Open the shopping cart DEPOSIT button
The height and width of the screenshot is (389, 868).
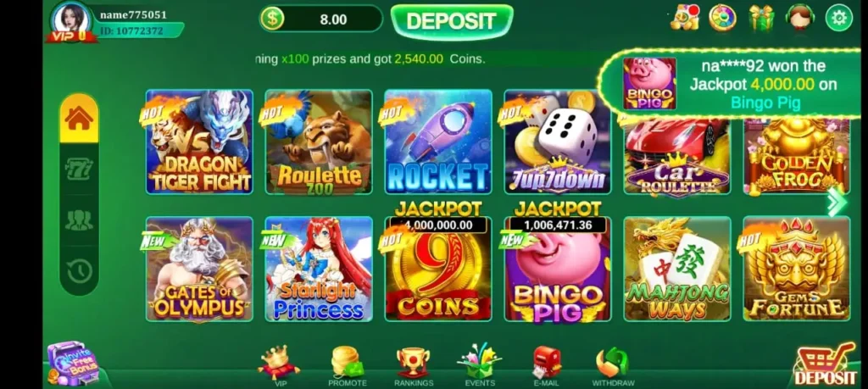click(826, 364)
